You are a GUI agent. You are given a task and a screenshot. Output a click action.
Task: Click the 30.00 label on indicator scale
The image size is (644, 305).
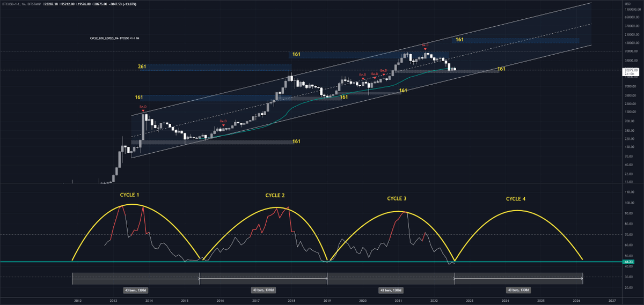point(628,277)
